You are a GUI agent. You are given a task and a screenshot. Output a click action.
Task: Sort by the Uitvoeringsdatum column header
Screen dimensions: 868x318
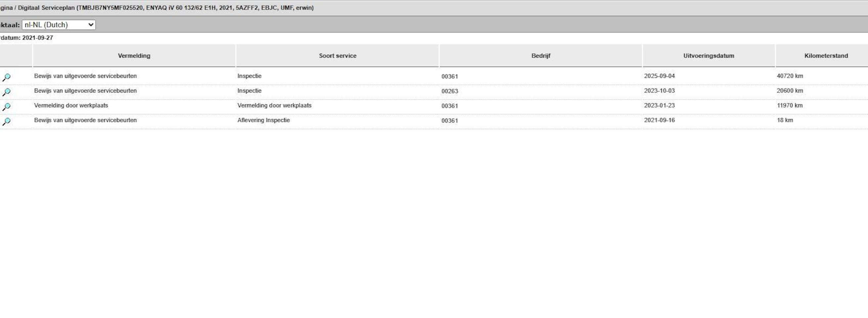point(708,56)
